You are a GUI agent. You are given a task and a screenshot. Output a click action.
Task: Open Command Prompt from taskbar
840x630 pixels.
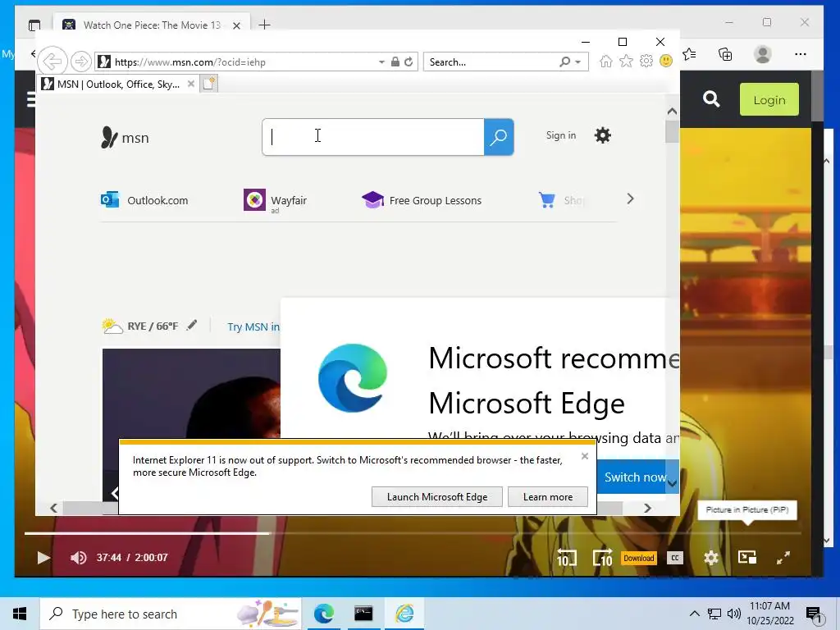point(363,614)
